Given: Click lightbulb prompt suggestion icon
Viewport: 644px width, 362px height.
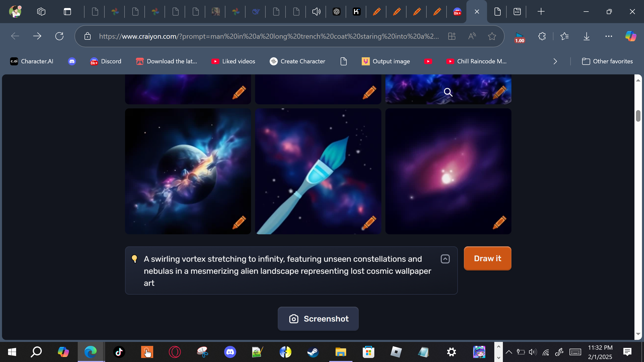Looking at the screenshot, I should coord(135,259).
